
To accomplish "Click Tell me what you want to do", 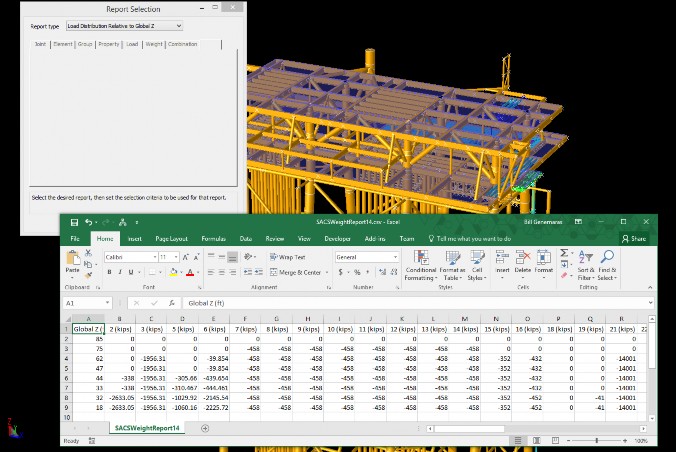I will coord(469,239).
